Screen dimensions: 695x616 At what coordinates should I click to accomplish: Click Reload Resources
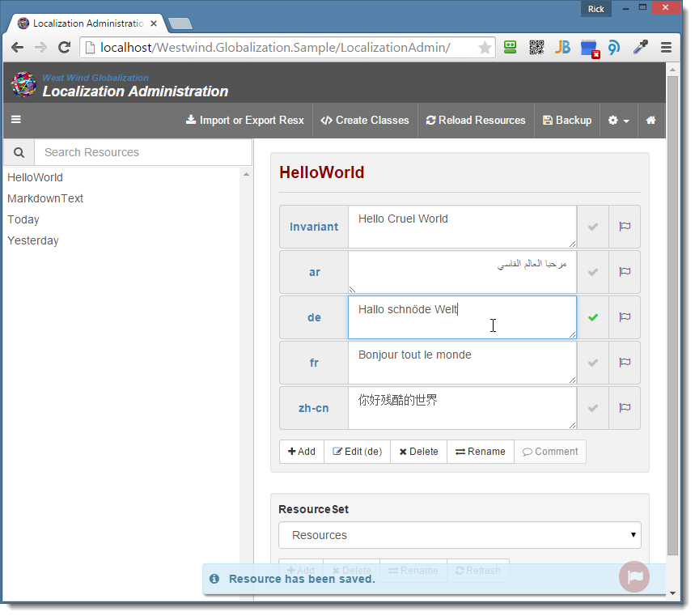pos(476,120)
